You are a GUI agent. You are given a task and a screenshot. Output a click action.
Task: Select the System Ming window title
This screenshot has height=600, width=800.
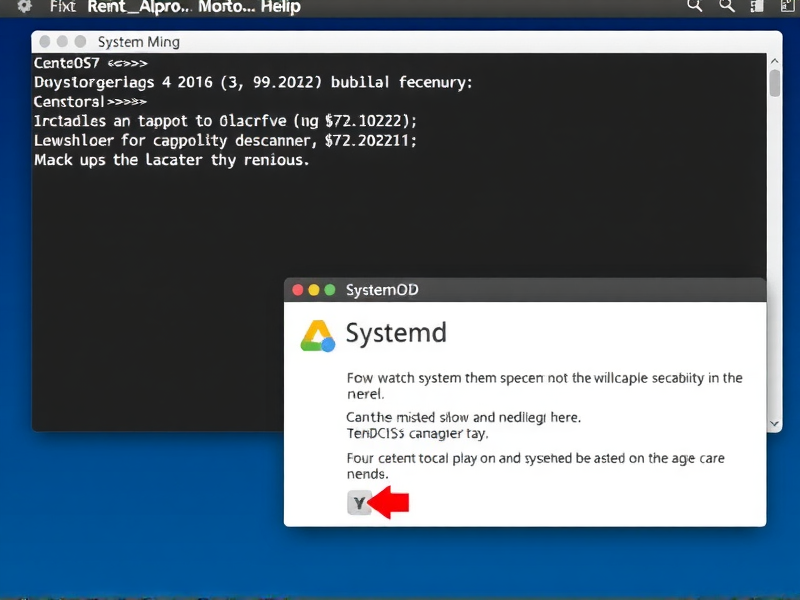138,42
